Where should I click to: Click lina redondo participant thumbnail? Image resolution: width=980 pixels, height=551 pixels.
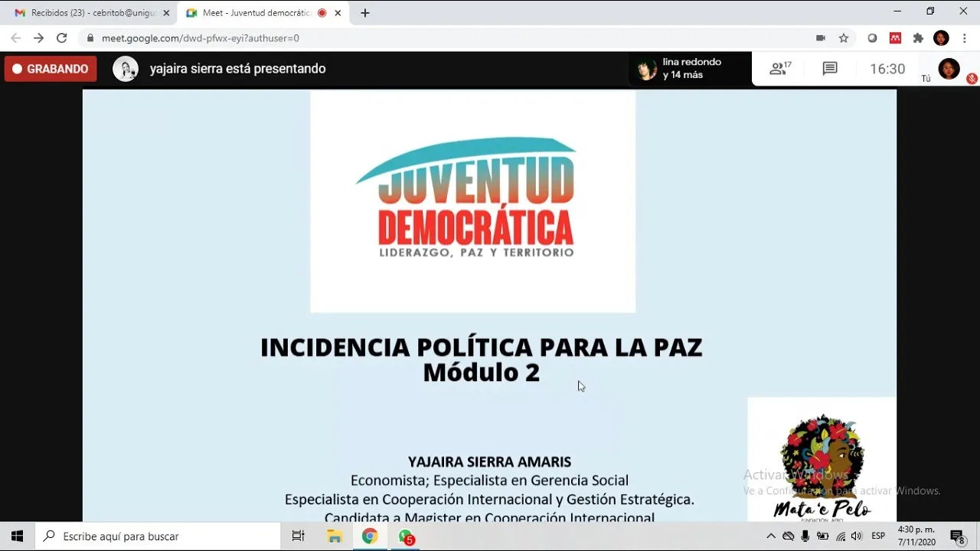point(647,69)
